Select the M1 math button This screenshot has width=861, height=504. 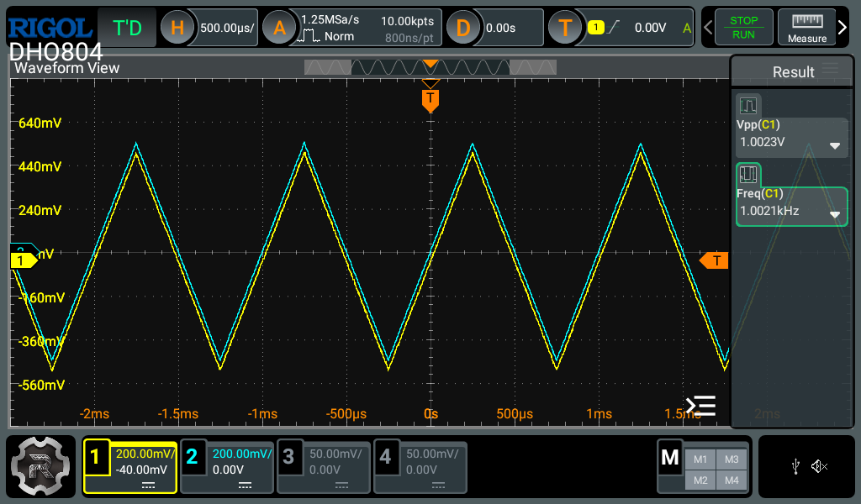pos(700,459)
